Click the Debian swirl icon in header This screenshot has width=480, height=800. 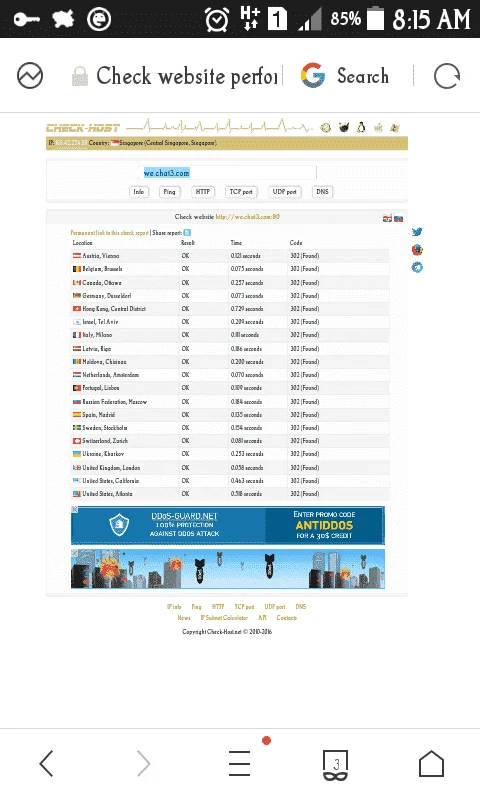pyautogui.click(x=325, y=128)
